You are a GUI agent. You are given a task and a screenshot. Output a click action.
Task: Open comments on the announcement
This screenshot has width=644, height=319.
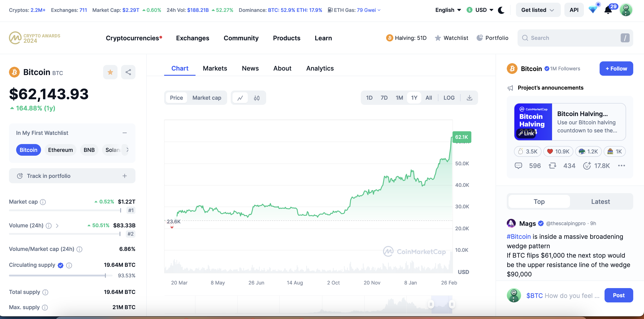pyautogui.click(x=518, y=166)
